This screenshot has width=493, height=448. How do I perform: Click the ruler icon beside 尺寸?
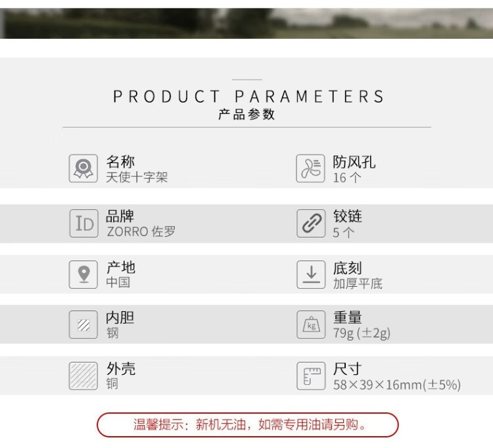pos(311,376)
